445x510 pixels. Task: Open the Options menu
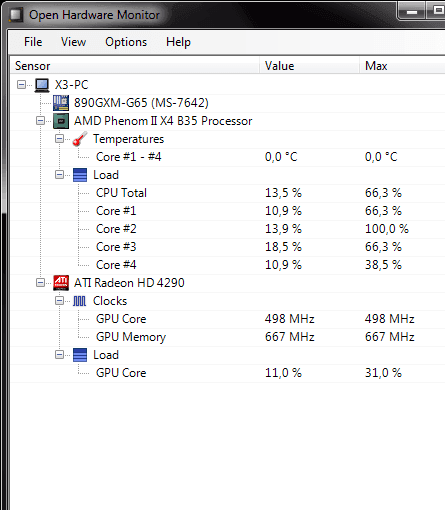[x=126, y=42]
